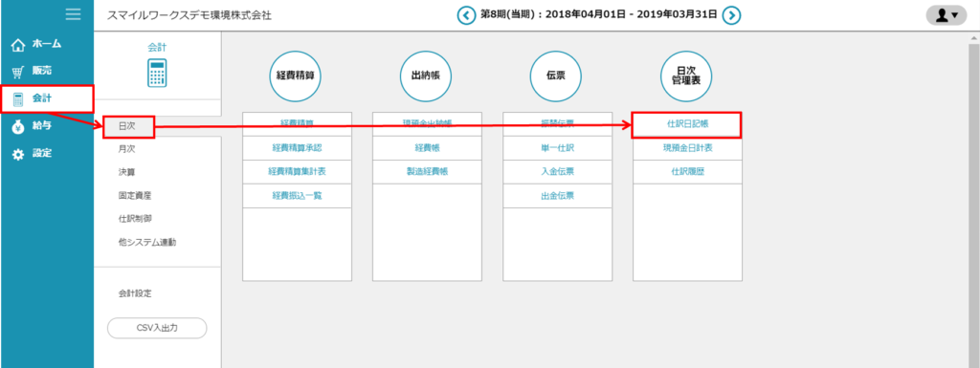The image size is (980, 368).
Task: Open 経費帳
Action: point(427,148)
